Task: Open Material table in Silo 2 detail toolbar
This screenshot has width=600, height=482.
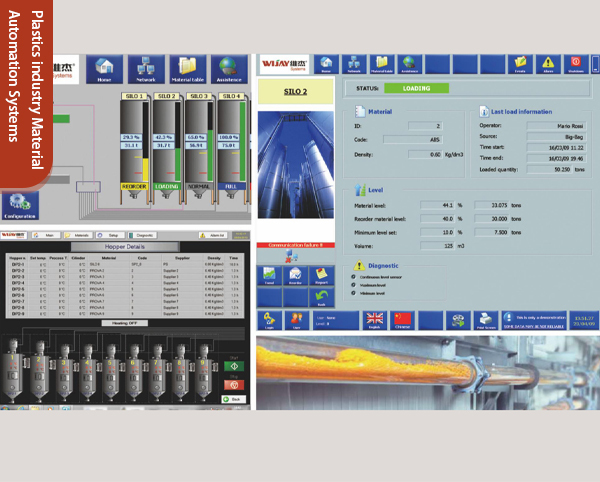Action: (x=382, y=64)
